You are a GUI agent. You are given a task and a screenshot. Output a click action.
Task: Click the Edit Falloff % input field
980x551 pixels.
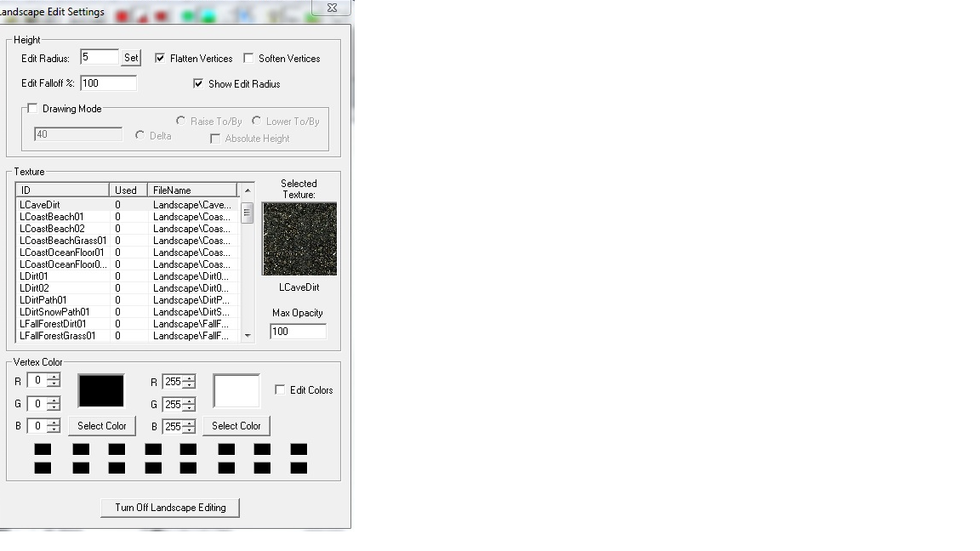[108, 83]
